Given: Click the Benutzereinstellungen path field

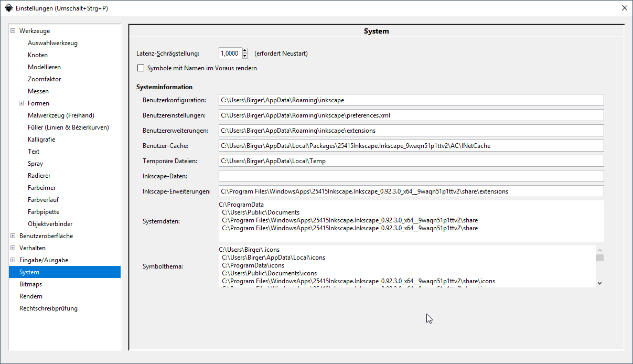Looking at the screenshot, I should coord(411,115).
